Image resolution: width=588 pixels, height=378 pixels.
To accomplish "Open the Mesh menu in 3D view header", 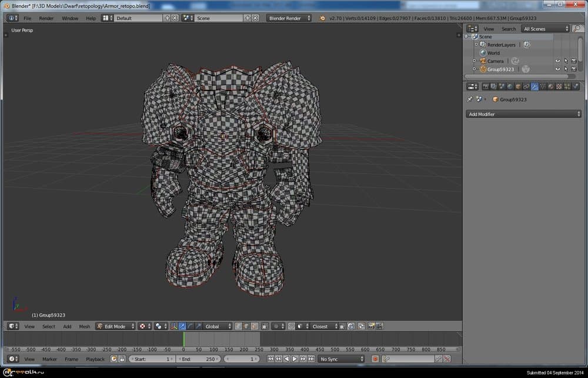I will click(x=84, y=326).
